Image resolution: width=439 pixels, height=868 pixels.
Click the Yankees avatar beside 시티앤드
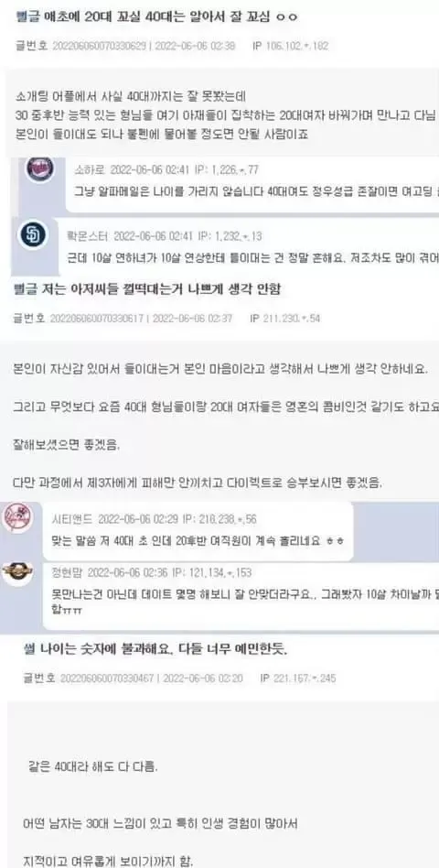click(17, 517)
